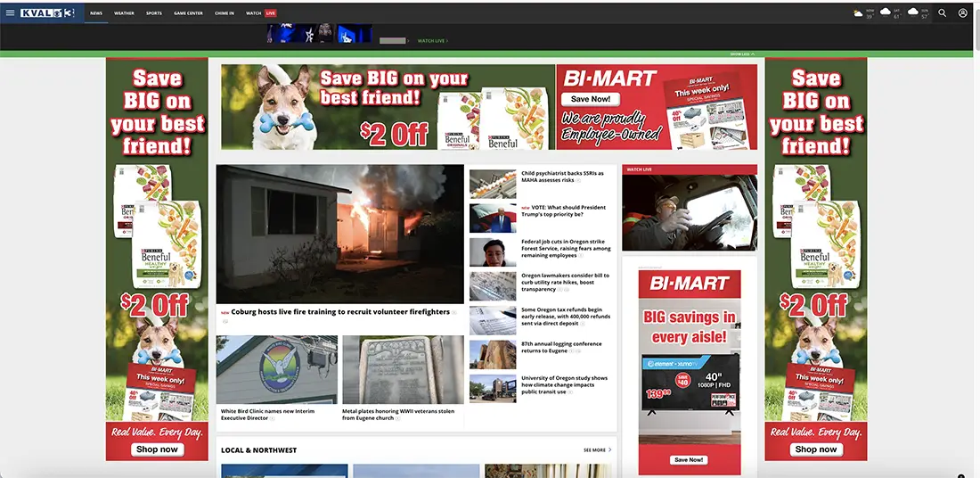Screen dimensions: 980x478
Task: Open the White Bird Clinic building photo
Action: click(276, 370)
